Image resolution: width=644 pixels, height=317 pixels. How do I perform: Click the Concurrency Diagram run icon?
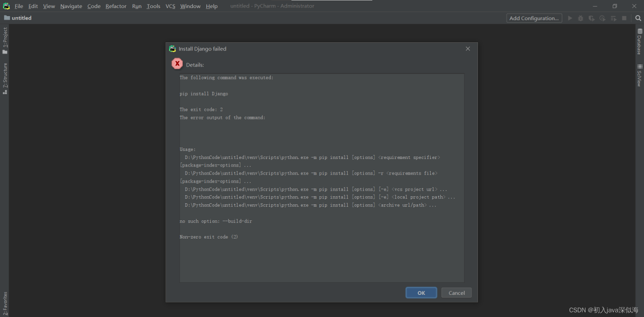(x=613, y=18)
